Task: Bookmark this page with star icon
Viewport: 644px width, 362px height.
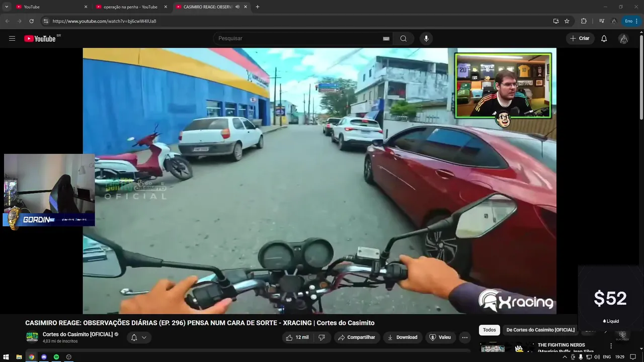Action: [x=567, y=21]
